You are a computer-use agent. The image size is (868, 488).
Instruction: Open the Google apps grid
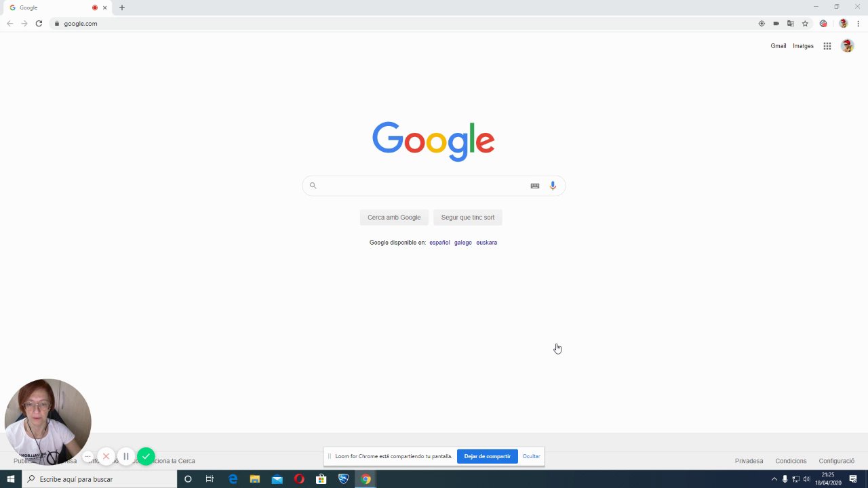coord(827,46)
